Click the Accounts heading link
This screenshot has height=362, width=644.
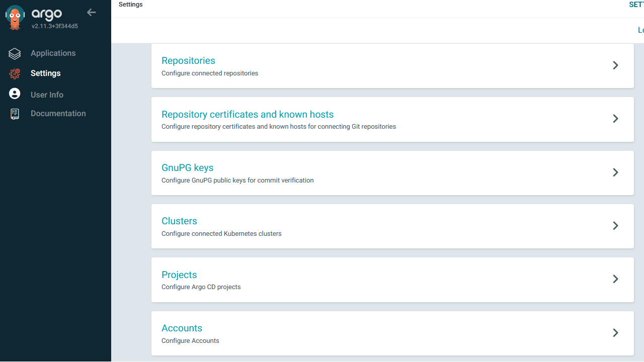[x=182, y=328]
